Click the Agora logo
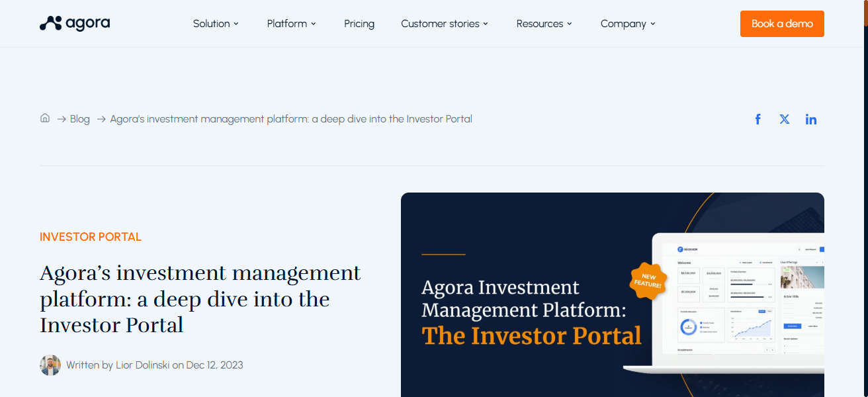Viewport: 868px width, 397px height. coord(74,22)
